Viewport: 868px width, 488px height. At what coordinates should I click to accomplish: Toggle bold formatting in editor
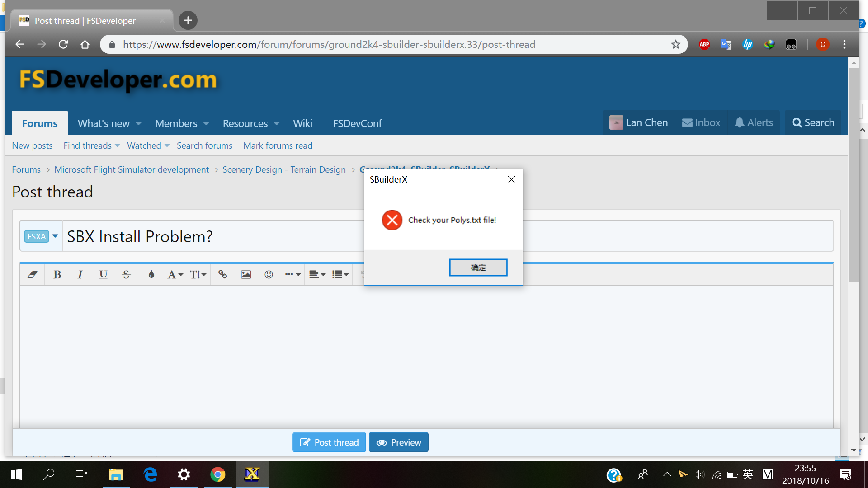(x=57, y=274)
